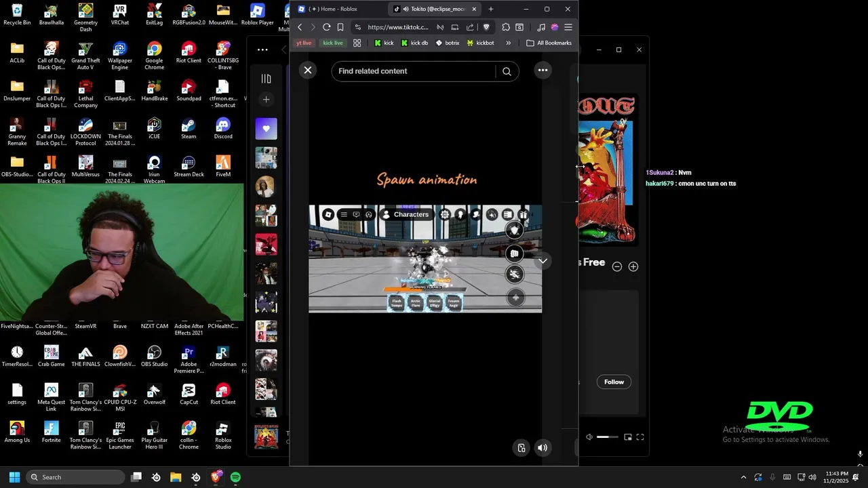Open Spotify from the taskbar
Screen dimensions: 868x488
(235, 477)
